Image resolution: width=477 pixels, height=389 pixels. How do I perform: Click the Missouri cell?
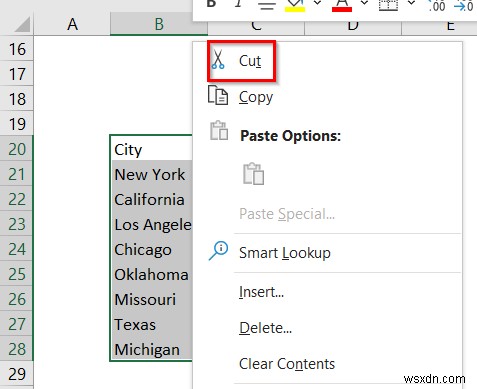point(152,299)
